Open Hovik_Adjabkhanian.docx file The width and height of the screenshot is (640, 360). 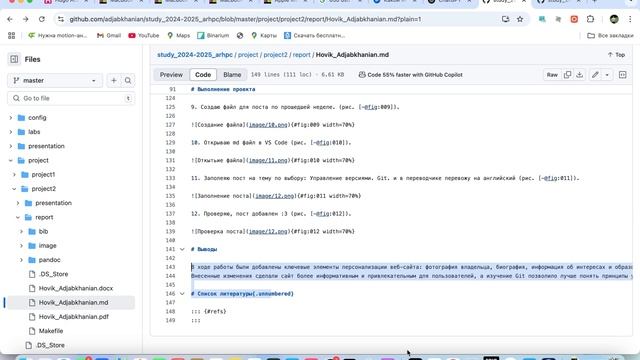(76, 288)
